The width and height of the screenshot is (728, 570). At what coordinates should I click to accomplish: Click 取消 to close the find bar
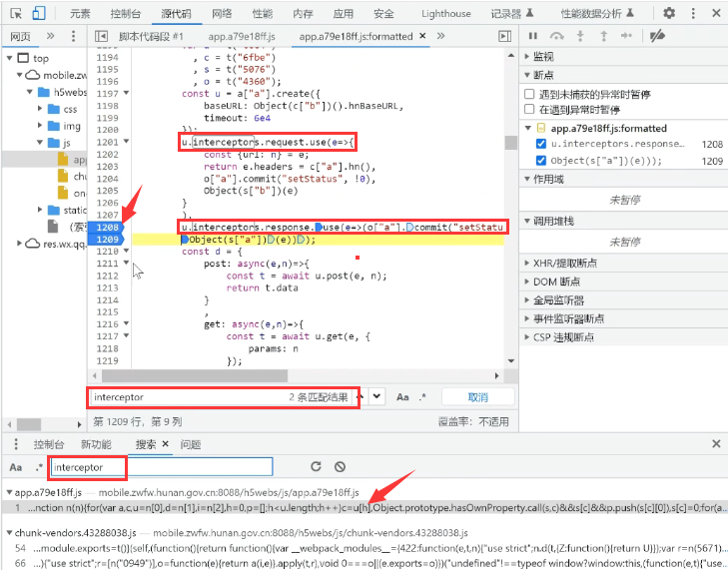click(x=477, y=396)
